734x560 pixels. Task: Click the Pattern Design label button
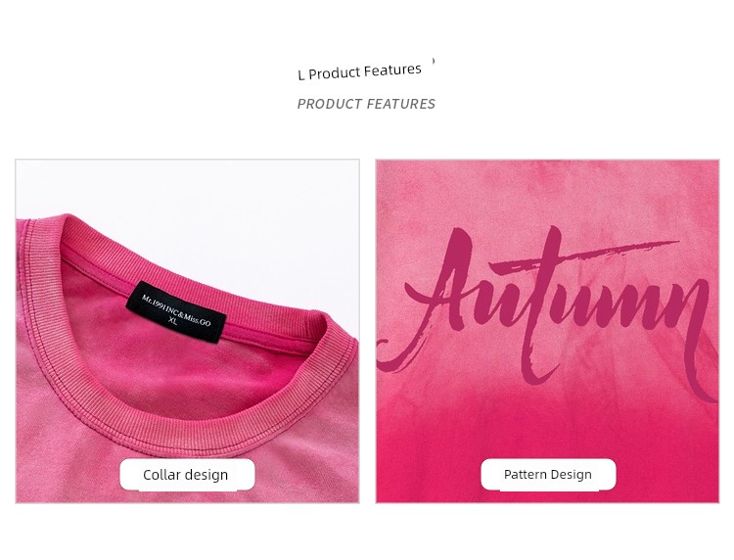548,474
